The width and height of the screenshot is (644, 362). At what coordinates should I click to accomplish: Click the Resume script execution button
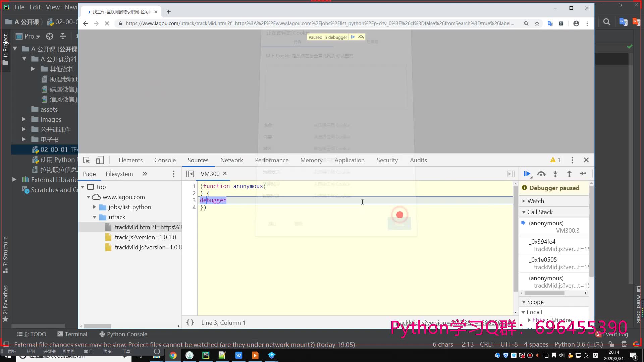(527, 173)
